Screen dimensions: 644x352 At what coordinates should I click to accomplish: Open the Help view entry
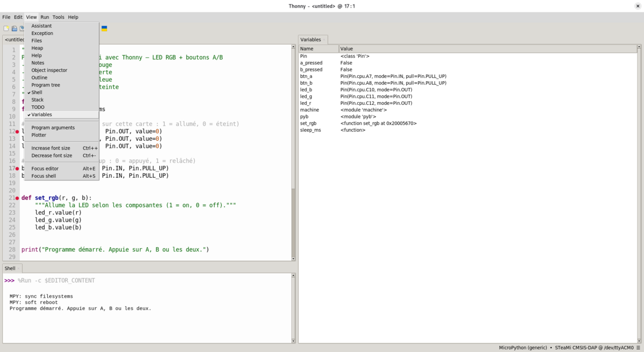click(62, 55)
